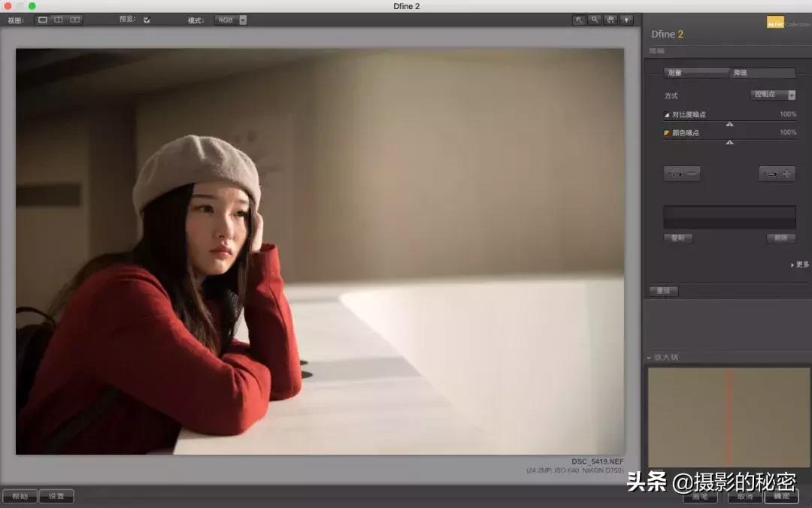812x508 pixels.
Task: Click the 画笔 brush button
Action: (x=700, y=497)
